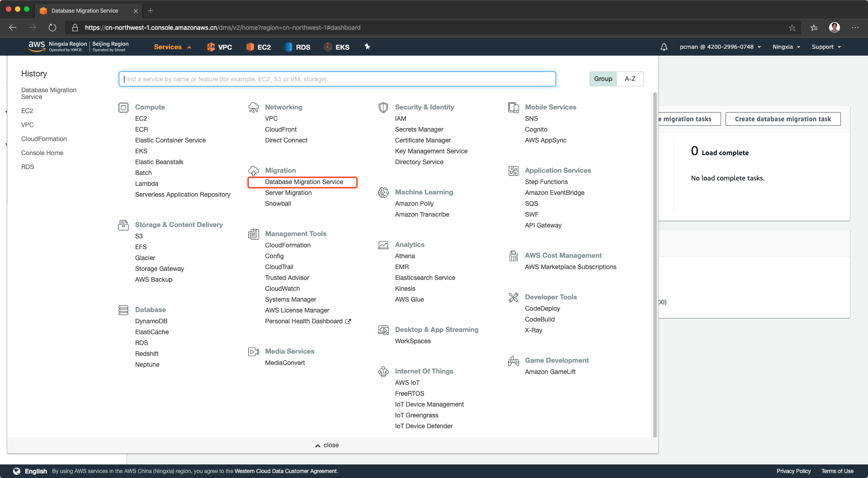The height and width of the screenshot is (478, 868).
Task: Switch services view to A-Z
Action: (x=630, y=79)
